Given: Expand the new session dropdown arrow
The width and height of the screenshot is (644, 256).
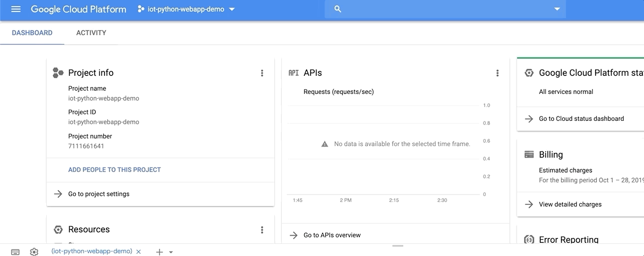Looking at the screenshot, I should click(171, 252).
